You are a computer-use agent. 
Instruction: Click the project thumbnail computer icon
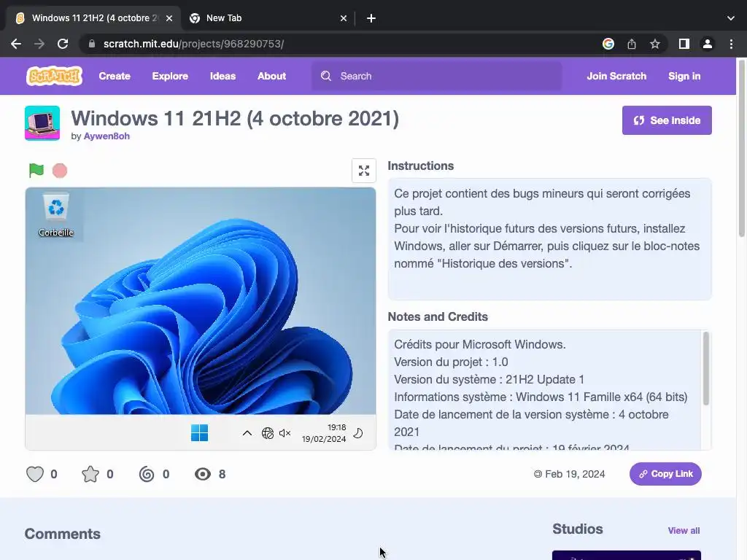[x=42, y=123]
